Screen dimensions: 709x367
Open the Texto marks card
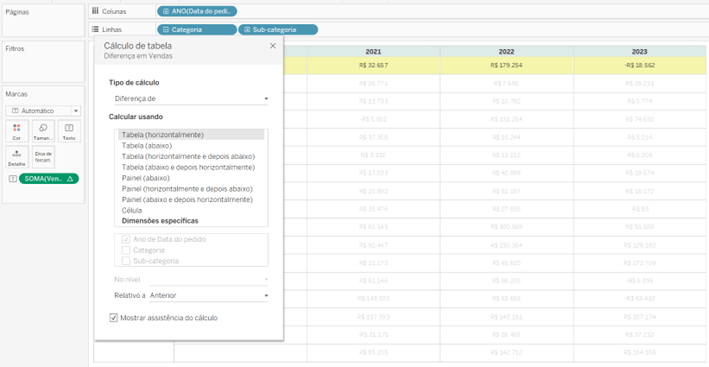click(x=69, y=131)
